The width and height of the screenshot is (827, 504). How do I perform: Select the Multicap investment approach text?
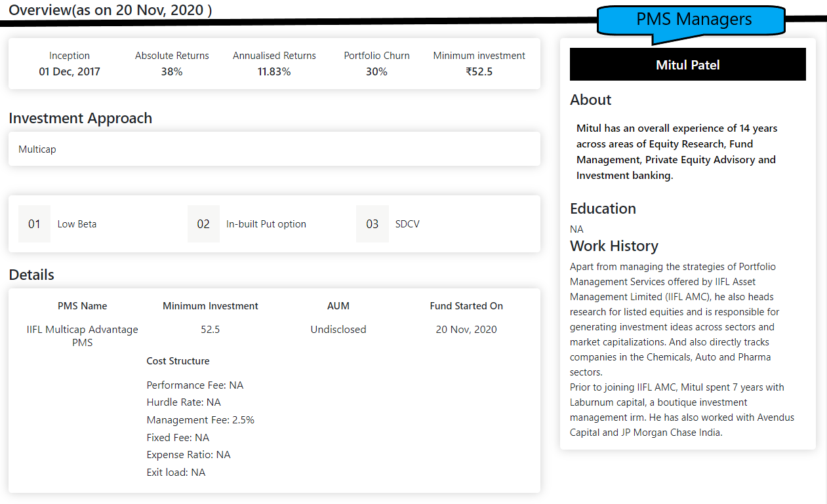[37, 149]
